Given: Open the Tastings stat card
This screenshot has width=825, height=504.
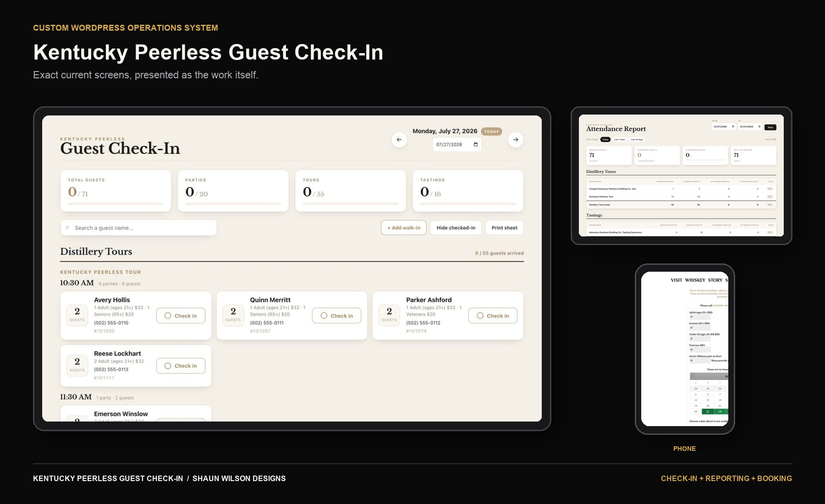Looking at the screenshot, I should pyautogui.click(x=468, y=191).
